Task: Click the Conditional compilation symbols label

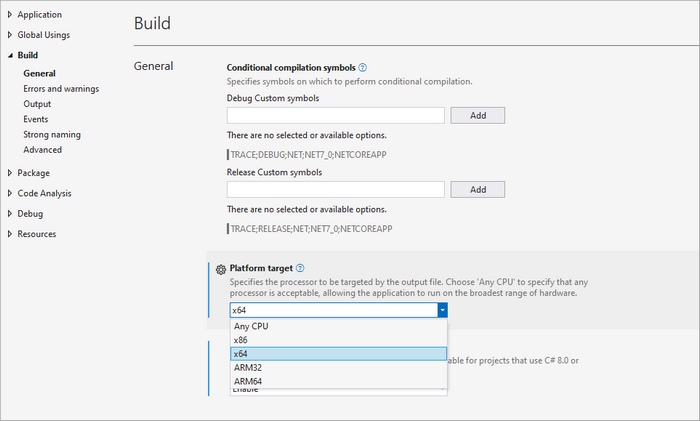Action: pos(291,67)
